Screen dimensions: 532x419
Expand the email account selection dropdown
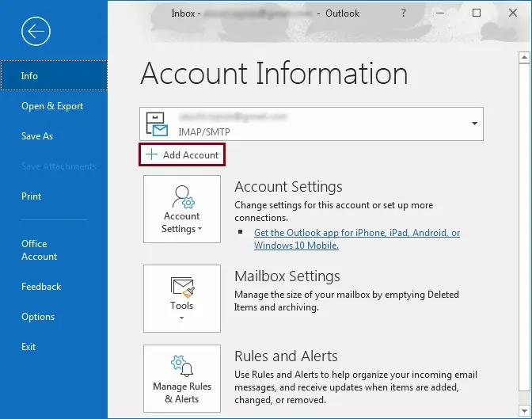[x=474, y=124]
